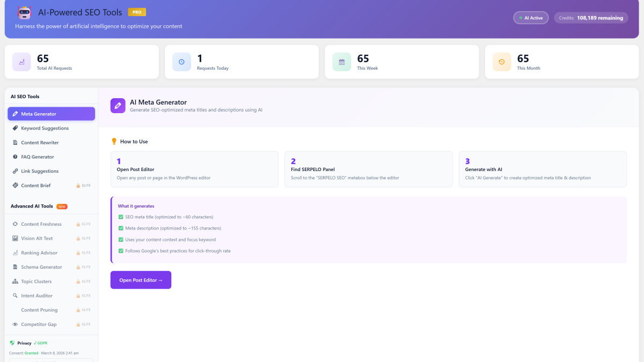Collapse the AI SEO Tools section
The height and width of the screenshot is (362, 644).
[25, 96]
